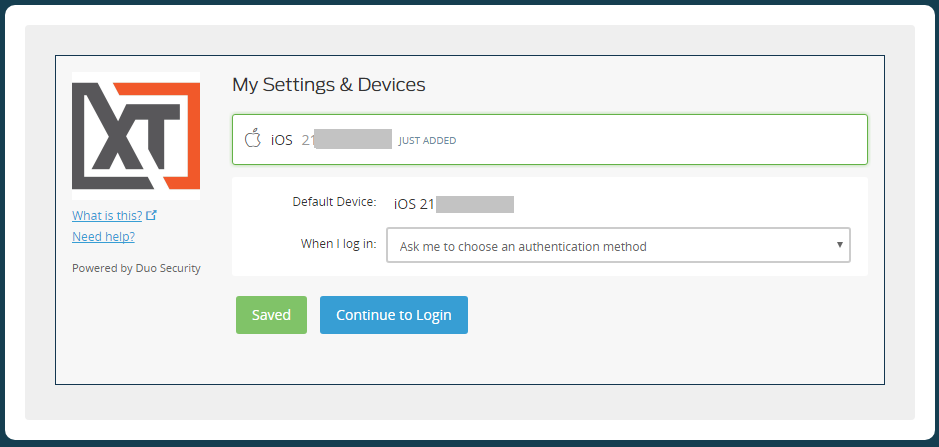Click the dropdown arrow for authentication method
The height and width of the screenshot is (447, 939).
pos(839,245)
